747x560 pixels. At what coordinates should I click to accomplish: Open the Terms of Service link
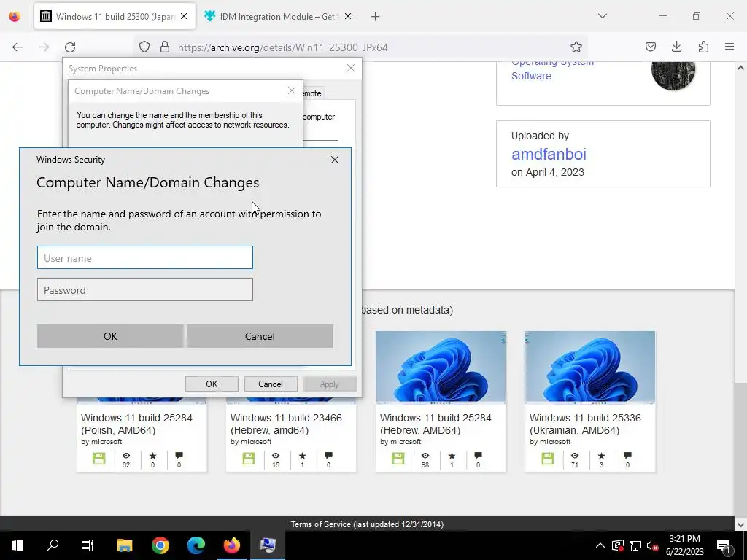click(x=367, y=524)
